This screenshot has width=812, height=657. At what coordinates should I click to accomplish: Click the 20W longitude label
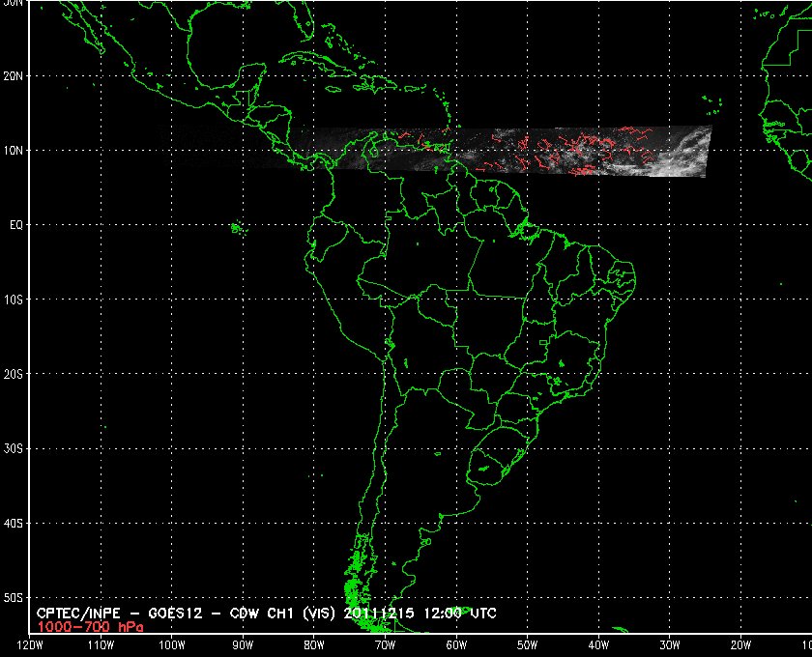coord(740,645)
